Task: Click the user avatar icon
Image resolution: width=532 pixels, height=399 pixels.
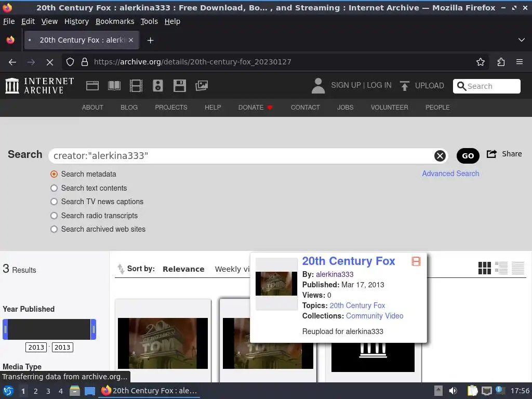Action: (x=318, y=86)
